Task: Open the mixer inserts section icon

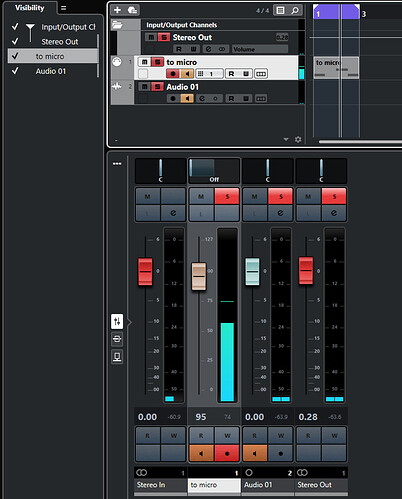Action: pyautogui.click(x=117, y=339)
